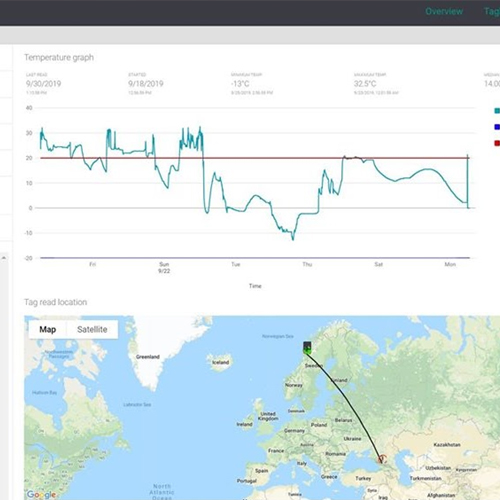The image size is (500, 500).
Task: Click the Tue time axis label
Action: click(236, 264)
